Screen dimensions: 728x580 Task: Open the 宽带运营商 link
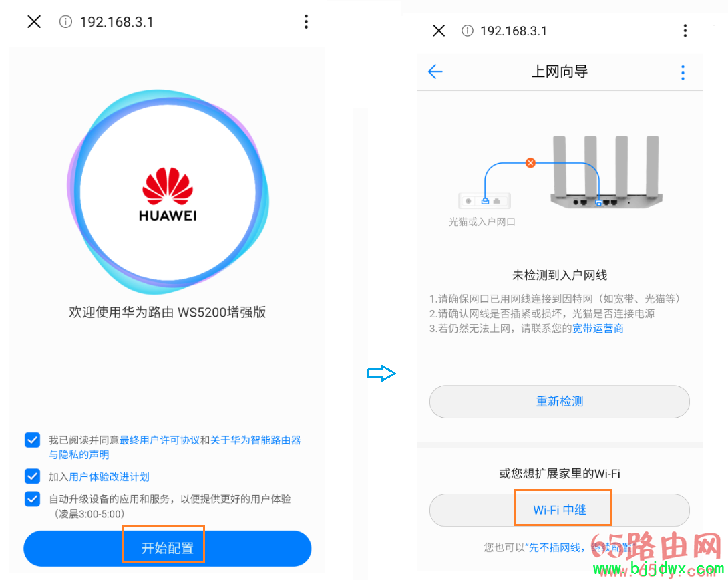[598, 329]
